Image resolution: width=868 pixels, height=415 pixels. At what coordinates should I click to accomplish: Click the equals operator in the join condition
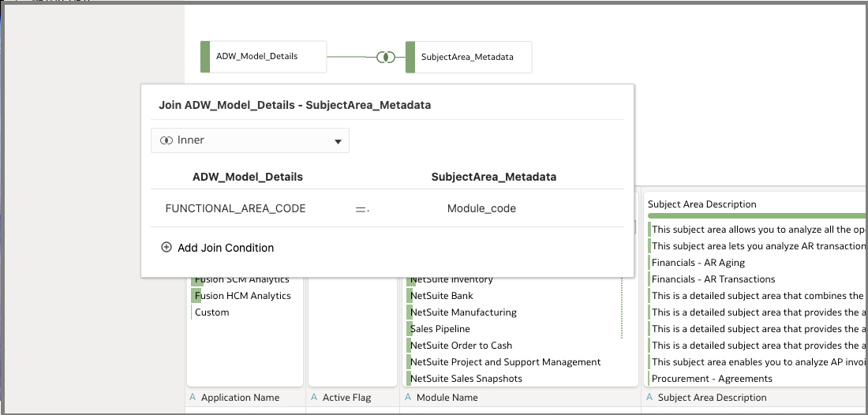pyautogui.click(x=361, y=209)
